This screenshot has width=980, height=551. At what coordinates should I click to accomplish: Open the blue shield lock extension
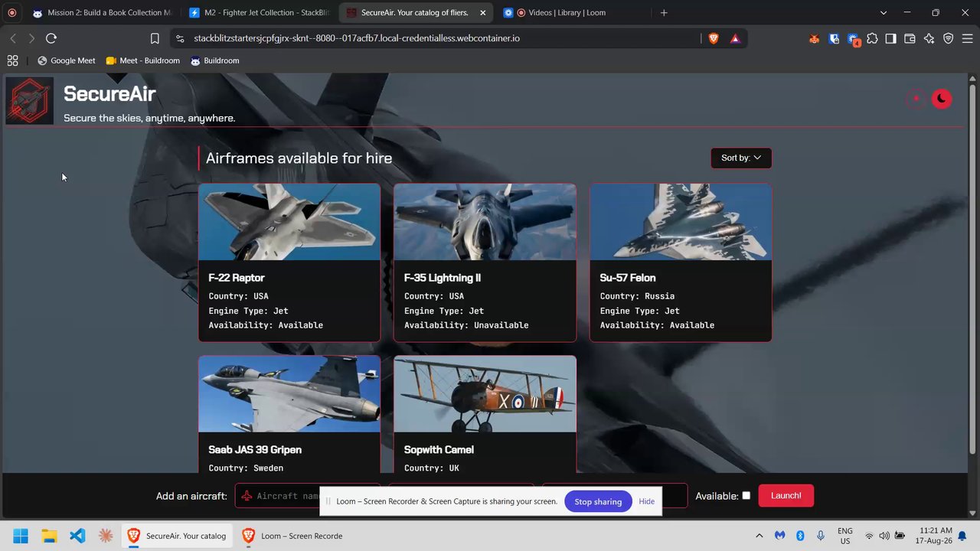point(834,38)
